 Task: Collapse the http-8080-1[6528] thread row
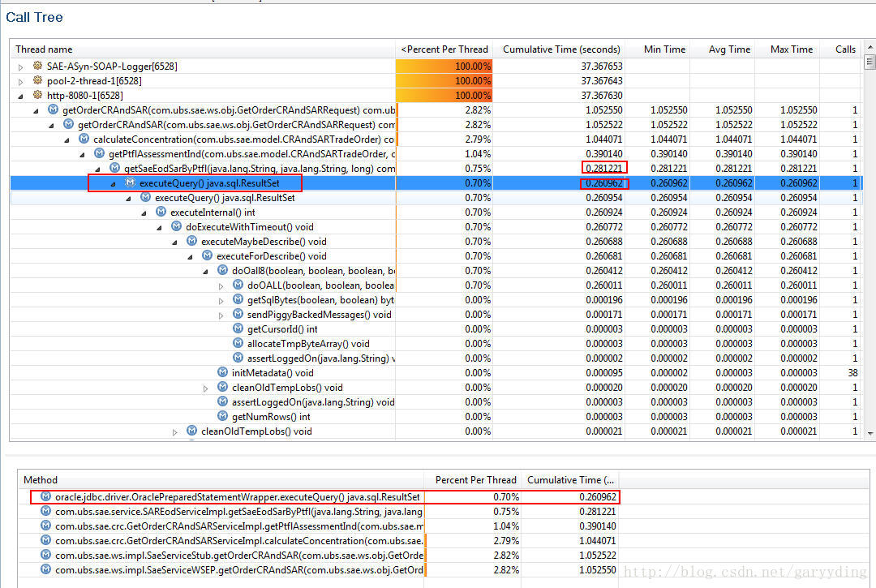pos(20,96)
